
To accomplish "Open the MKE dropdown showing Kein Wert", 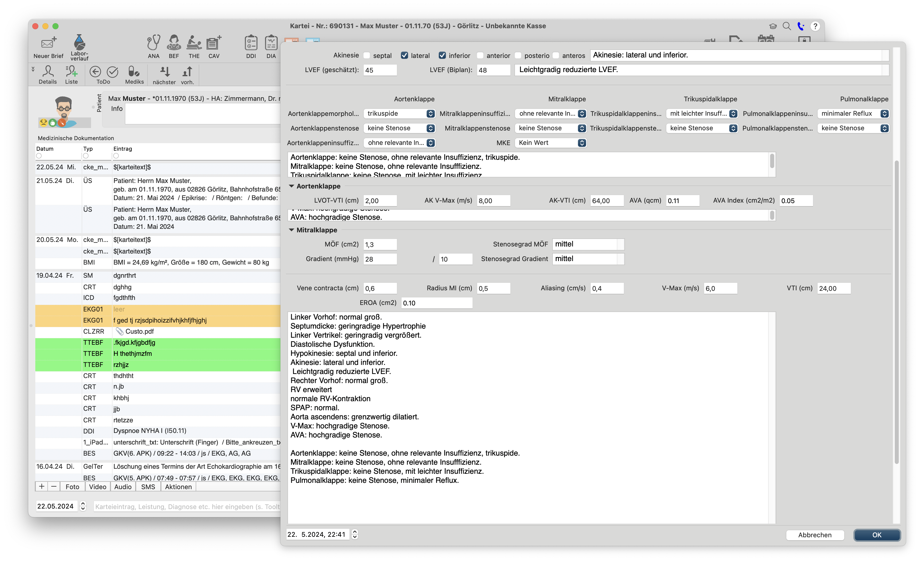I will pyautogui.click(x=551, y=143).
